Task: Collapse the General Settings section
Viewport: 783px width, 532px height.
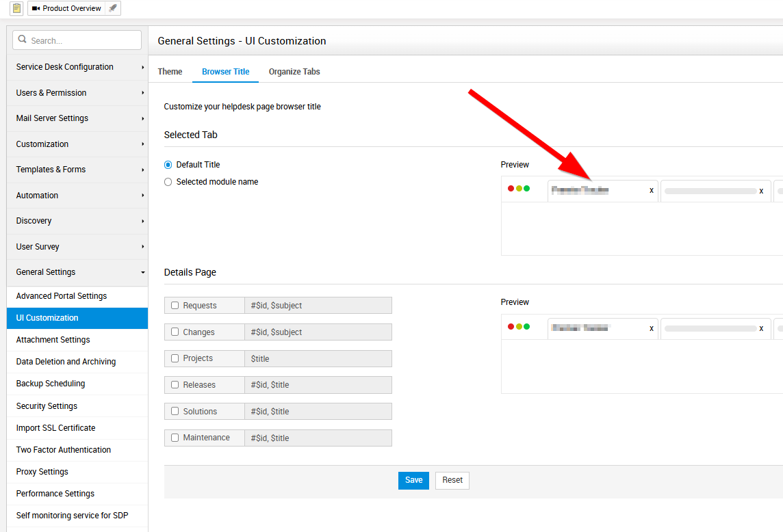Action: (77, 272)
